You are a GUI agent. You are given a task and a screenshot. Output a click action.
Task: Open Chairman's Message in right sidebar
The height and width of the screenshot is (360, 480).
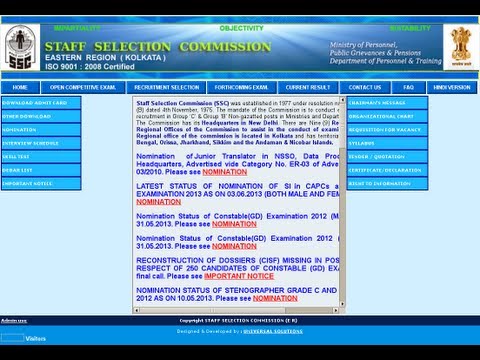(387, 103)
